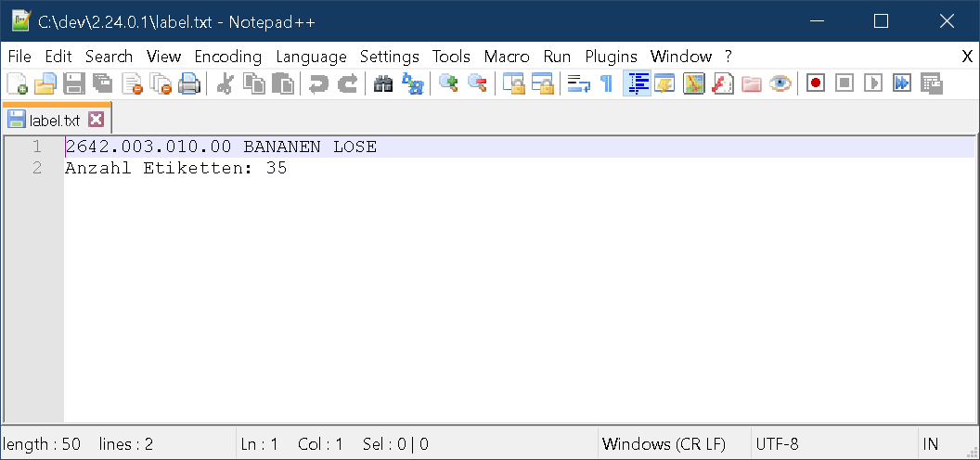
Task: Toggle word wrap in the toolbar
Action: click(x=579, y=84)
